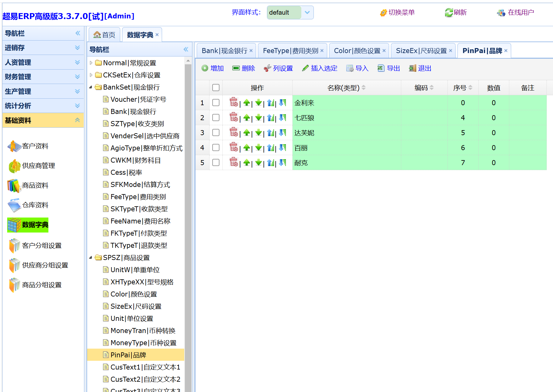The width and height of the screenshot is (553, 392).
Task: Click the move-to-top icon in the 百丽 row
Action: pos(271,148)
